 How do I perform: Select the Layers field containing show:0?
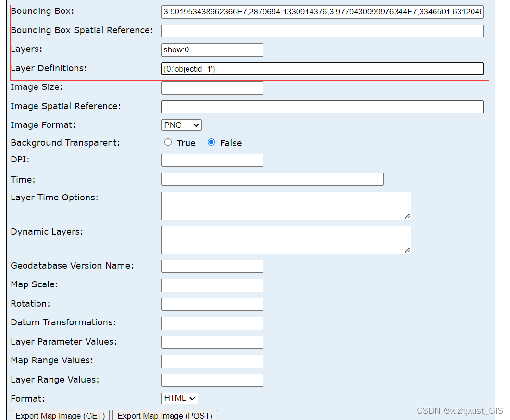tap(211, 49)
